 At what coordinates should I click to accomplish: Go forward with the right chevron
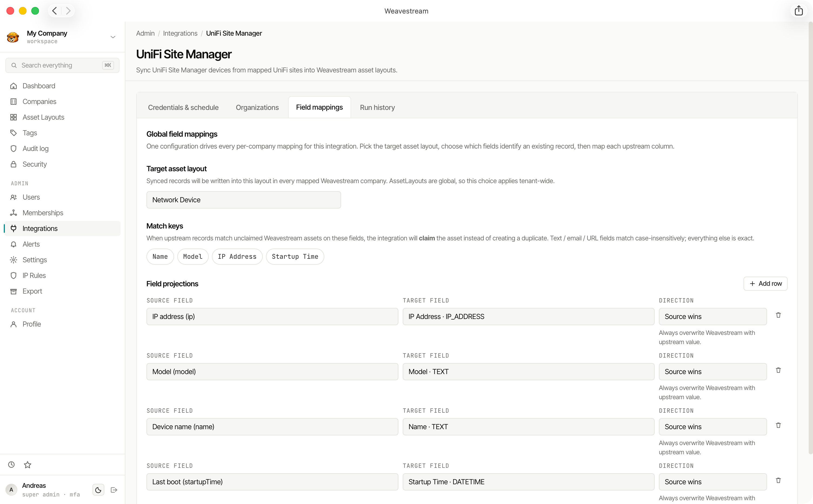[x=68, y=11]
